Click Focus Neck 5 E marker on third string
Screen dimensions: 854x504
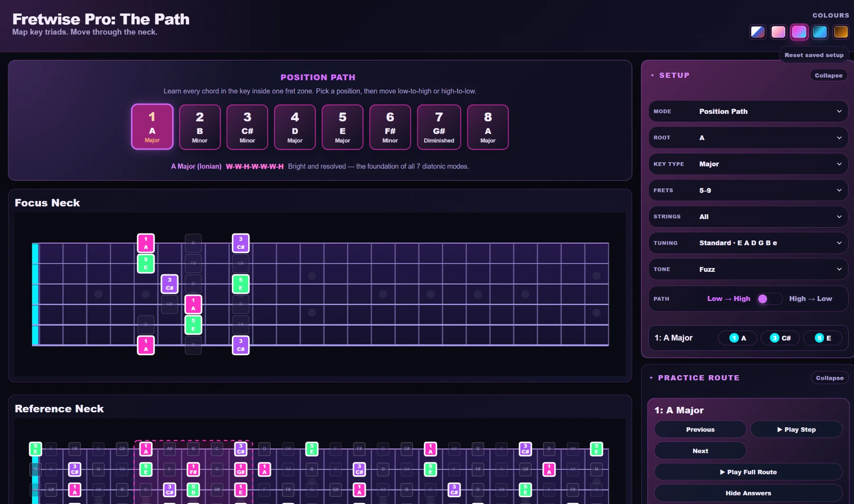(x=241, y=284)
